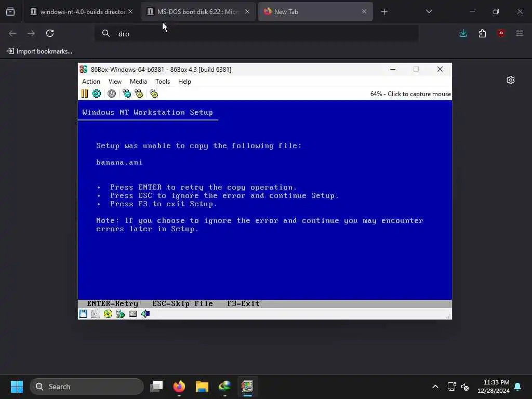Click the network tray icon
532x399 pixels.
coord(451,387)
